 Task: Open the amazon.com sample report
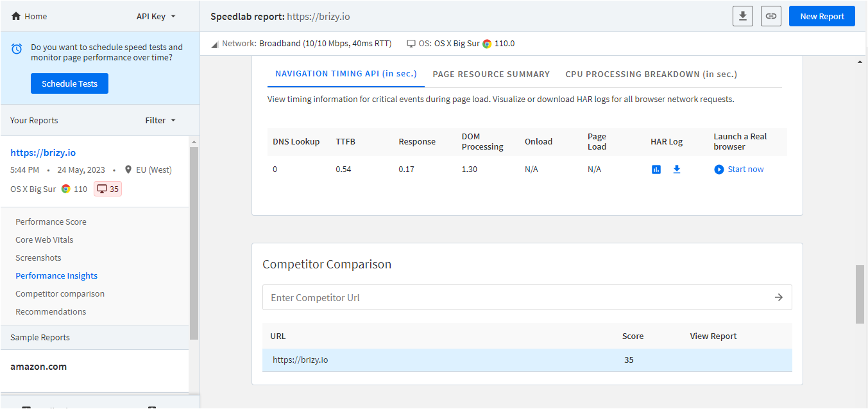coord(38,367)
